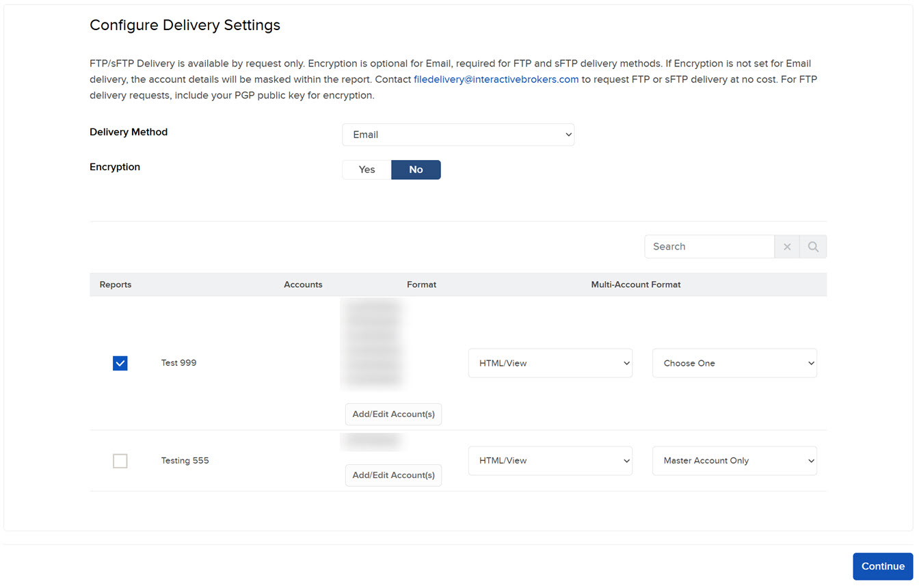Viewport: 919px width, 588px height.
Task: Click Add/Edit Account(s) for Testing 555
Action: tap(393, 475)
